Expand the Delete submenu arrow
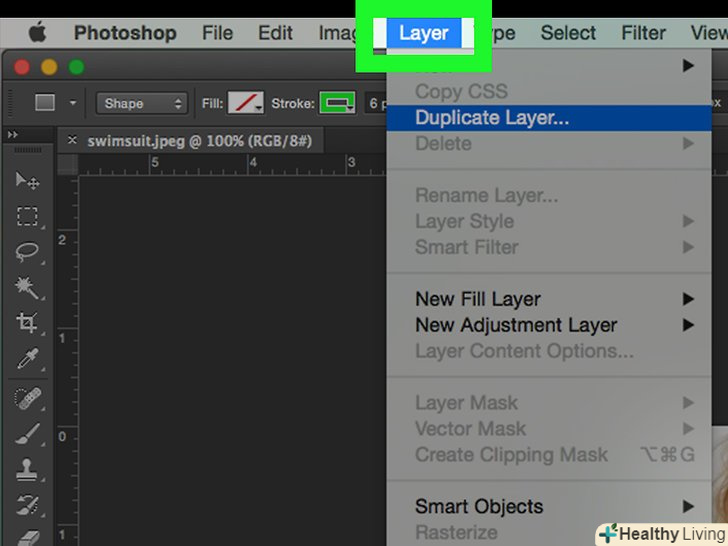Screen dimensions: 728x546 (688, 143)
